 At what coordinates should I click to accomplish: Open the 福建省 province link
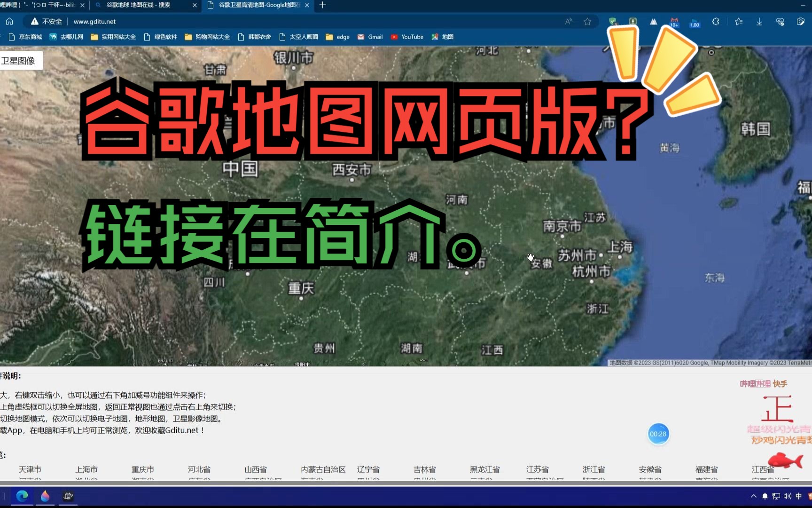tap(707, 469)
